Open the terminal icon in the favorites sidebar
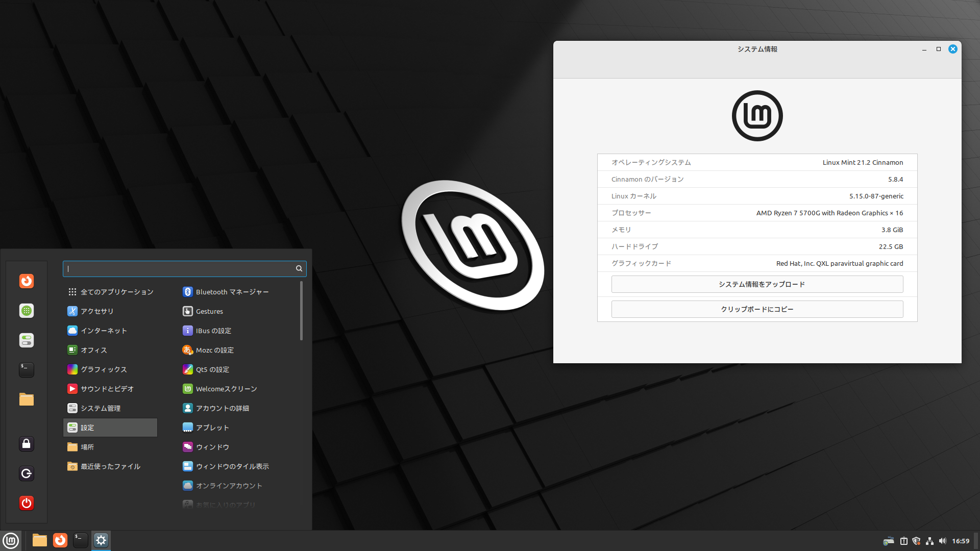The width and height of the screenshot is (980, 551). click(27, 369)
